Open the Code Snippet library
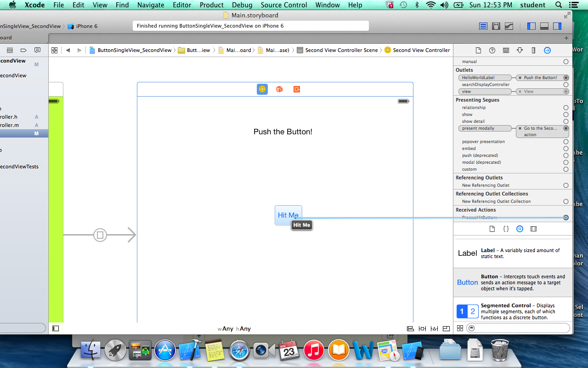The image size is (588, 368). (x=506, y=229)
